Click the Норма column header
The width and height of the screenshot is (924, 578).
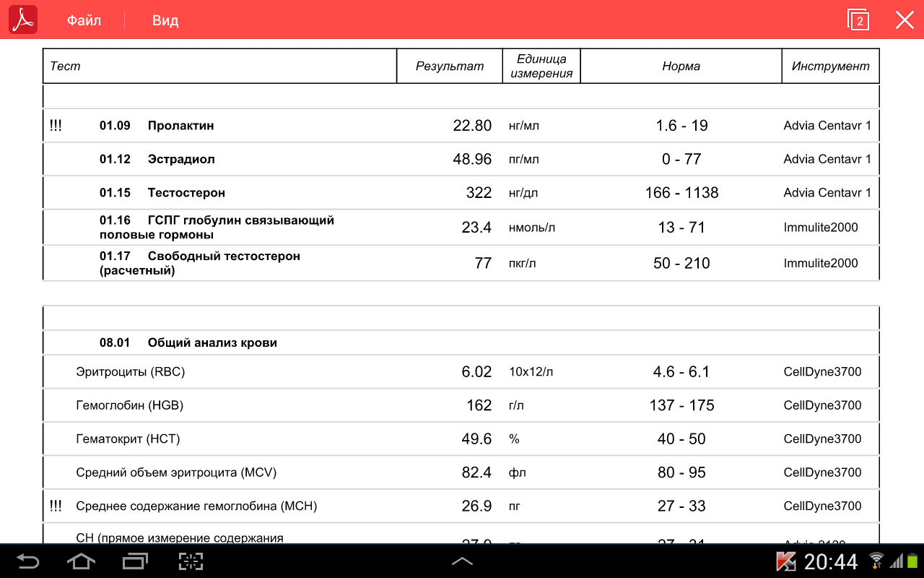681,66
